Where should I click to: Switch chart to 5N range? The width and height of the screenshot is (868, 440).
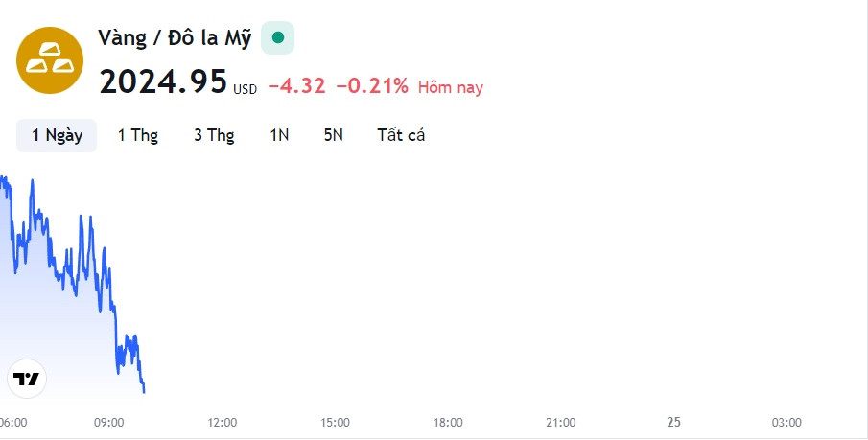click(333, 135)
